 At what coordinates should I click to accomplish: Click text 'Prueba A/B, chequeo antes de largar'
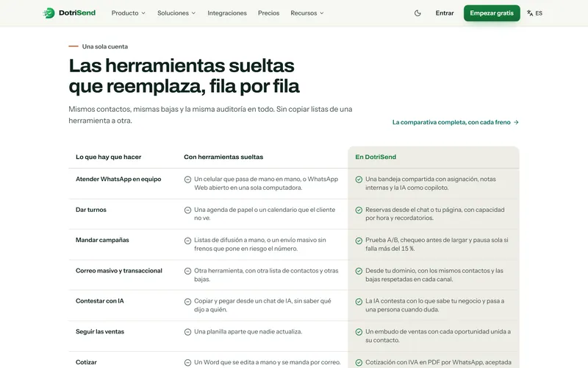(x=437, y=244)
